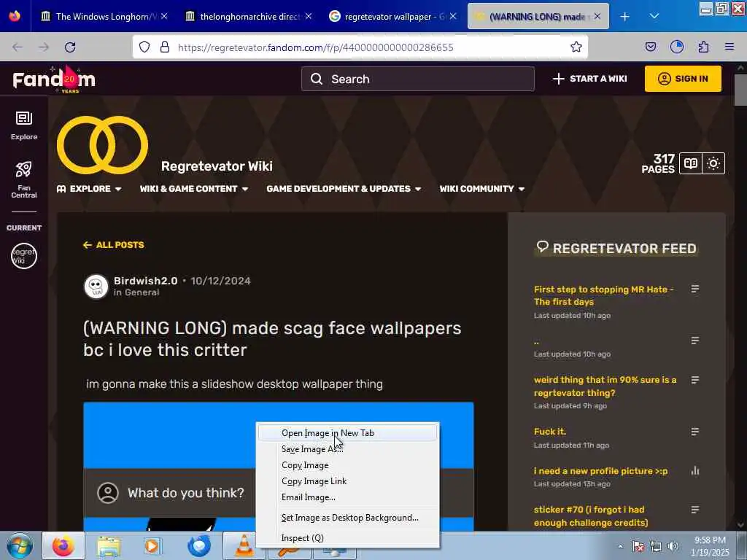
Task: Expand WIKI & GAME CONTENT menu
Action: coord(194,189)
